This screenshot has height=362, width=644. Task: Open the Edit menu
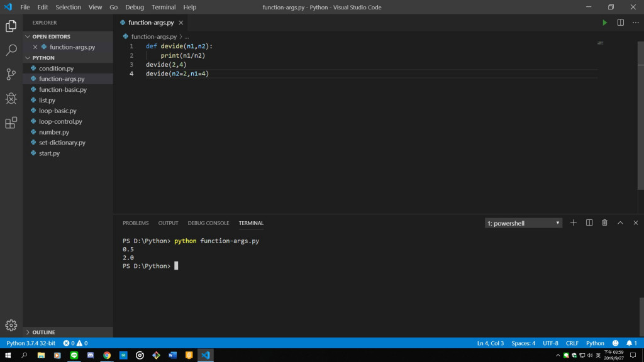pos(42,7)
